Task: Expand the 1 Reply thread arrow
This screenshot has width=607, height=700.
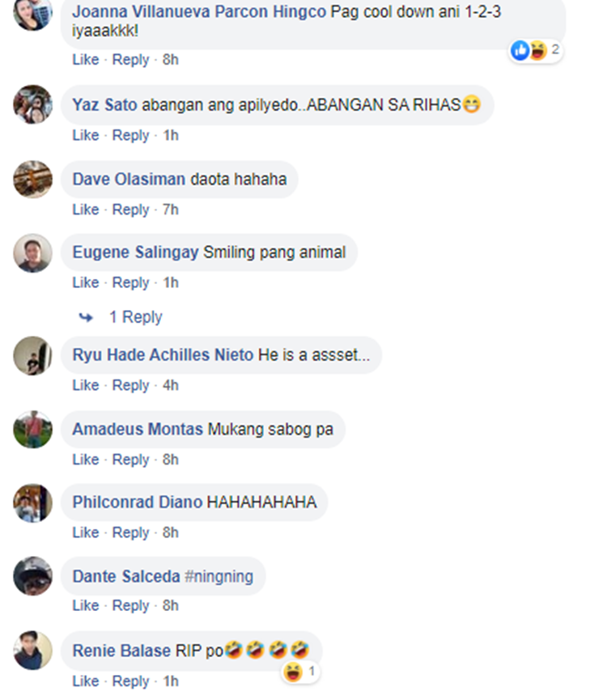Action: tap(86, 317)
